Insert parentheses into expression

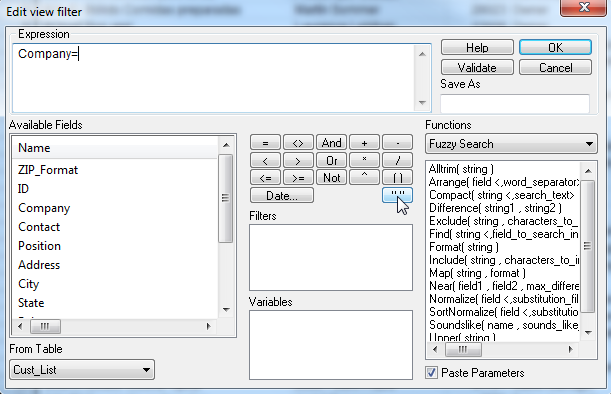click(397, 178)
